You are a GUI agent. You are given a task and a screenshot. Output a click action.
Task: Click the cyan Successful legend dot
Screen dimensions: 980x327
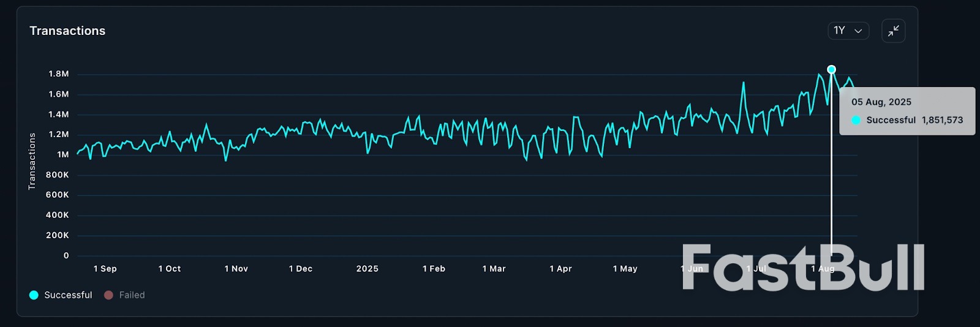click(x=34, y=295)
